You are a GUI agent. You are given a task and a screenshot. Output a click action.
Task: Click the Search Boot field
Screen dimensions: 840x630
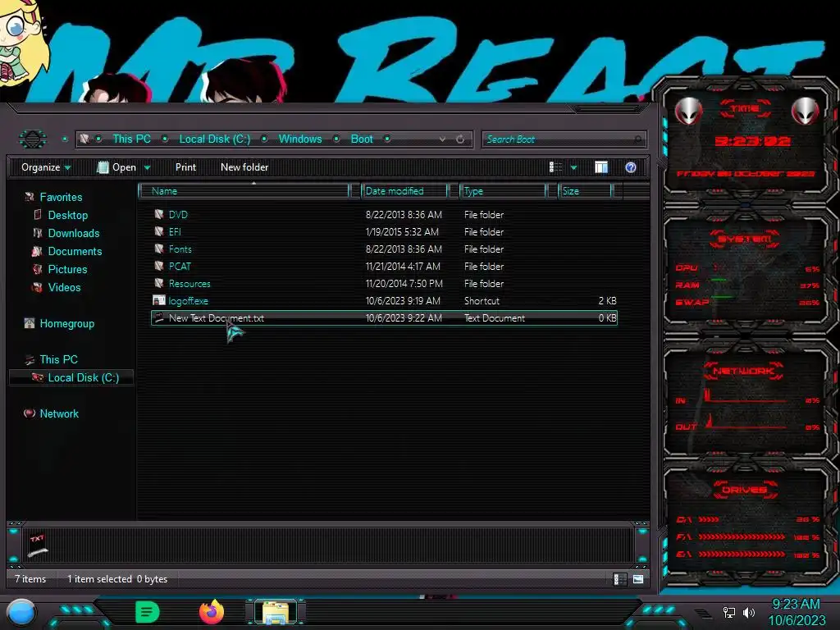pyautogui.click(x=564, y=139)
